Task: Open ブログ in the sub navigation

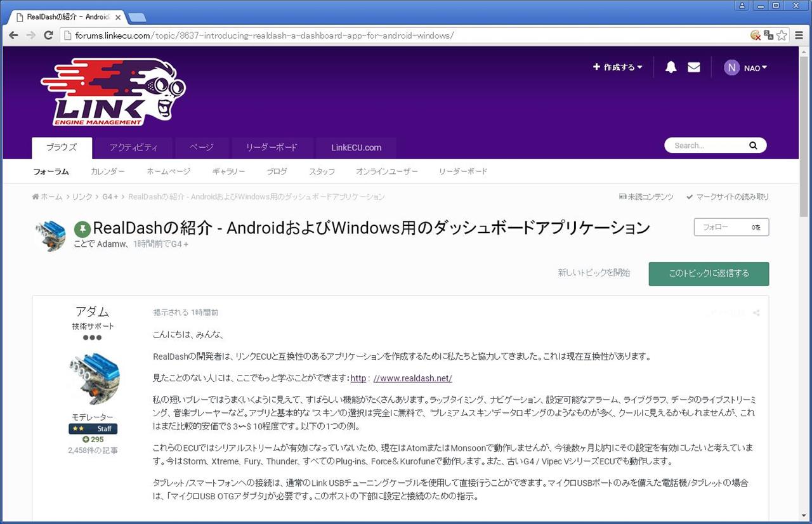Action: (277, 171)
